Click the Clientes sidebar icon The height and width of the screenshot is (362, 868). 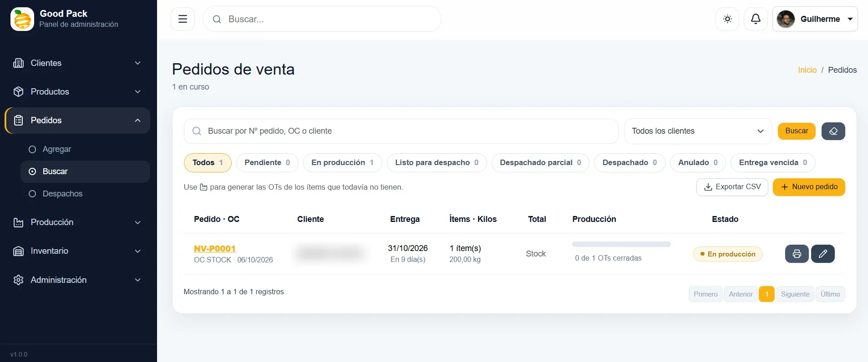pyautogui.click(x=18, y=63)
